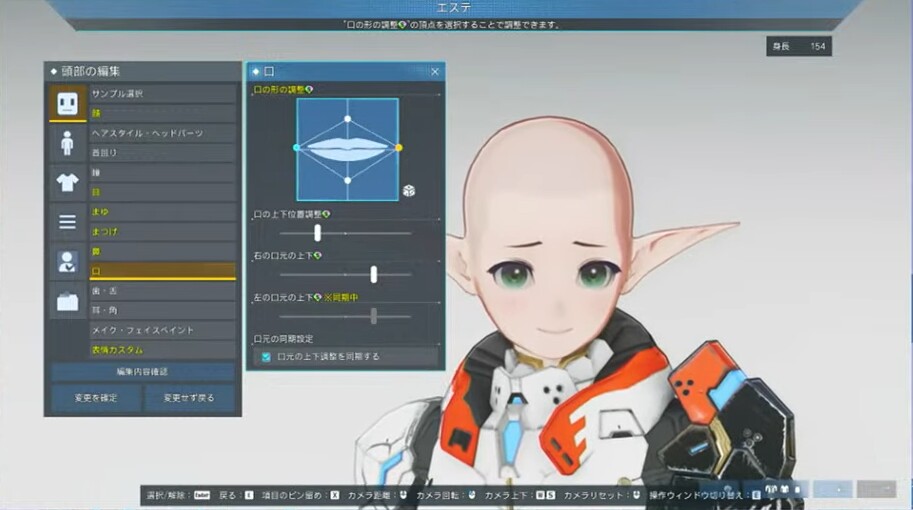The width and height of the screenshot is (913, 510).
Task: Open the まゆ menu item
Action: coord(162,212)
